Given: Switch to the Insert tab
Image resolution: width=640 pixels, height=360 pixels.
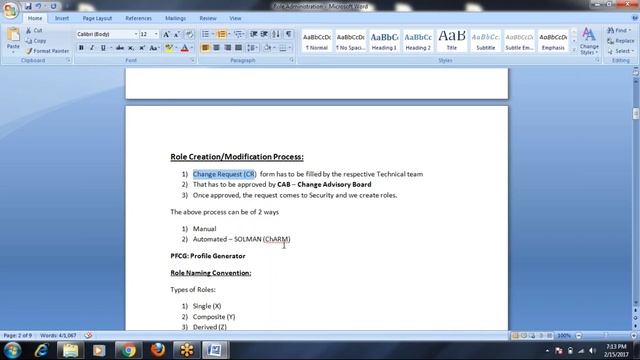Looking at the screenshot, I should pos(62,18).
